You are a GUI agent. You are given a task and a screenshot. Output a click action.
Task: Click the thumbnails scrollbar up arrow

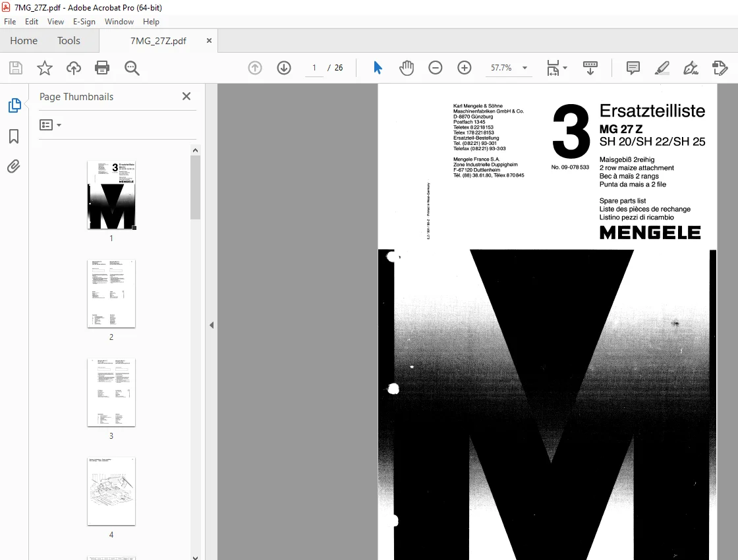(x=195, y=151)
